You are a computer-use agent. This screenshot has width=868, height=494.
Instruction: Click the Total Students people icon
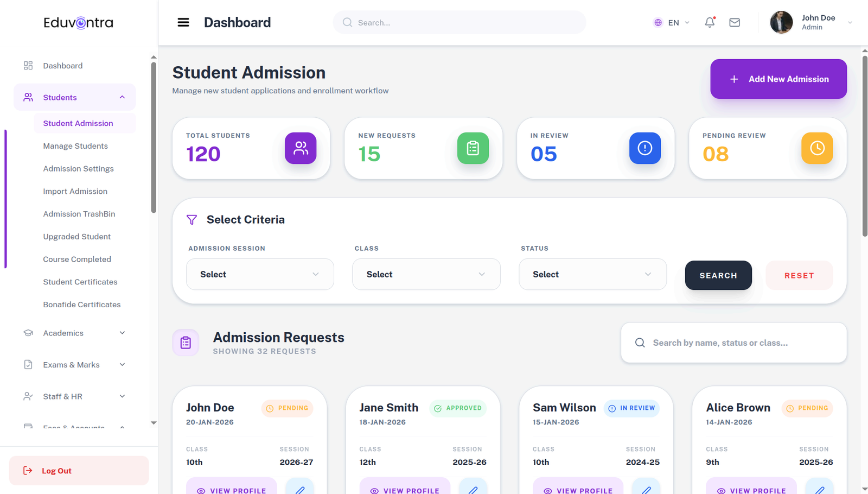(x=301, y=148)
